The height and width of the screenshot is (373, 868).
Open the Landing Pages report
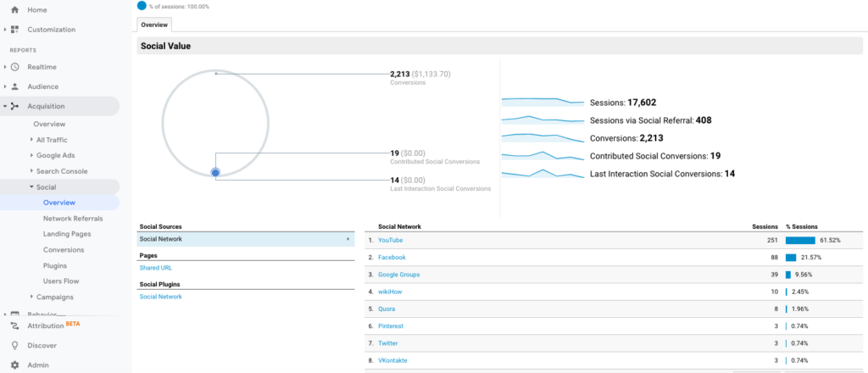(x=67, y=234)
